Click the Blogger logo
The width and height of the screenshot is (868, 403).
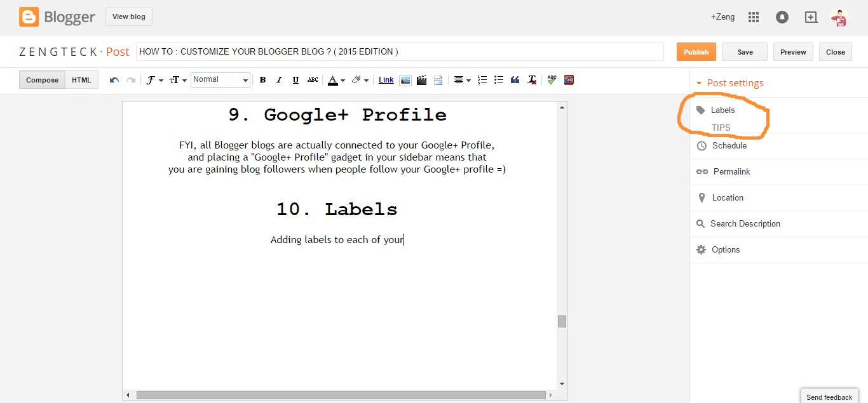(x=57, y=17)
